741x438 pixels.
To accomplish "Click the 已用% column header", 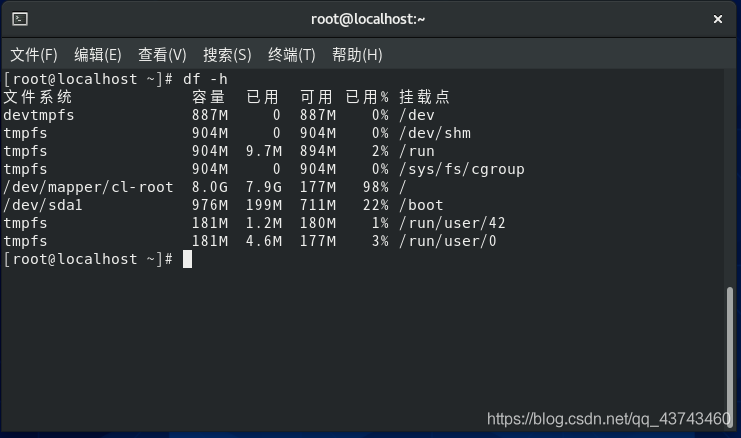I will coord(367,97).
